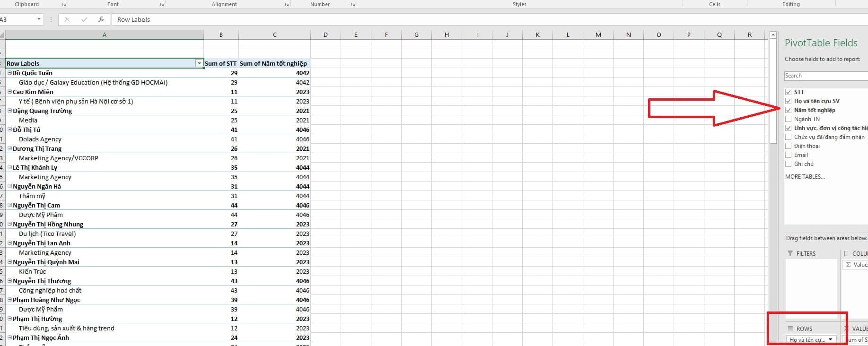The width and height of the screenshot is (868, 346).
Task: Click the Insert Function fx icon
Action: 101,19
